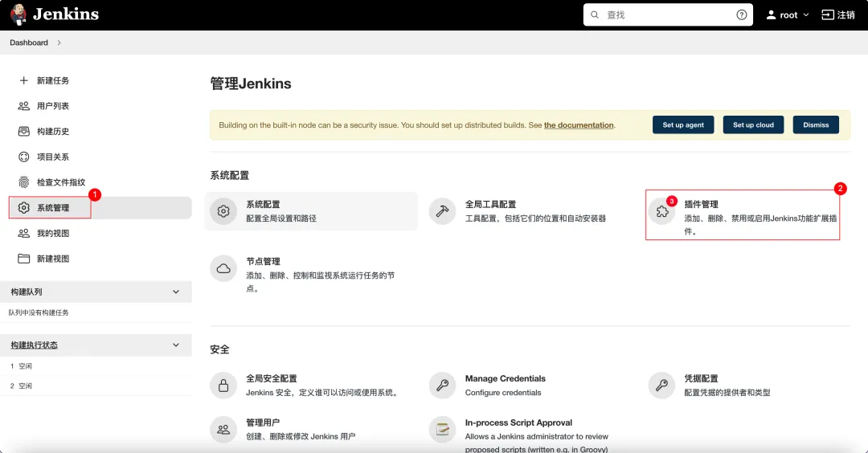Screen dimensions: 868x453
Task: Click the fingerprint icon for 检查文件指纹
Action: (x=24, y=182)
